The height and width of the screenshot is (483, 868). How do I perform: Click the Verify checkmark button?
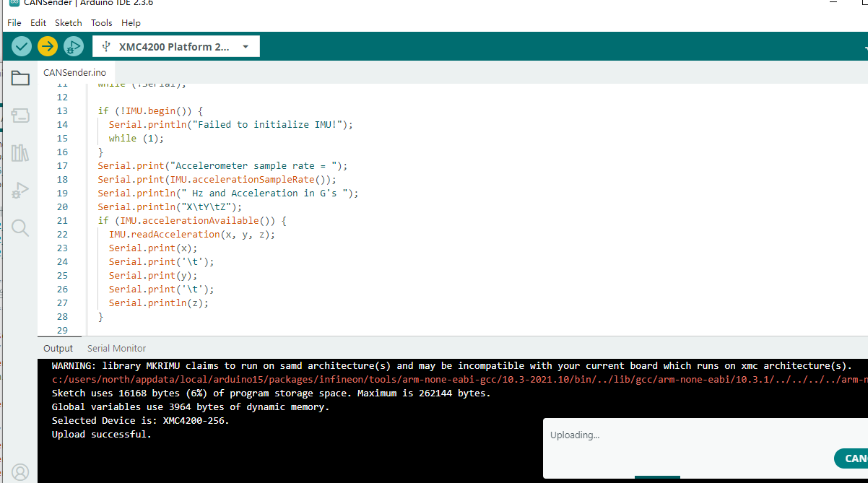tap(22, 46)
